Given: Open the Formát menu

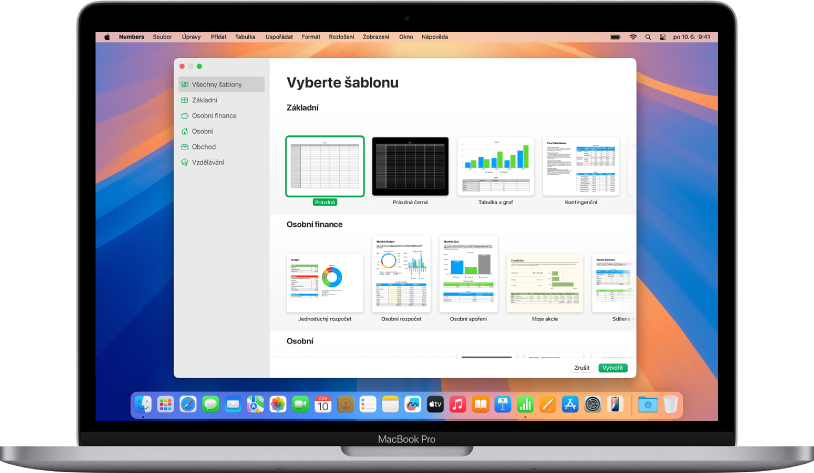Looking at the screenshot, I should (311, 37).
